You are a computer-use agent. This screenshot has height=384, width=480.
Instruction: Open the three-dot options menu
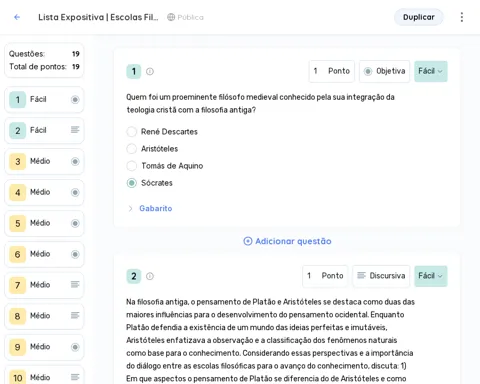462,17
